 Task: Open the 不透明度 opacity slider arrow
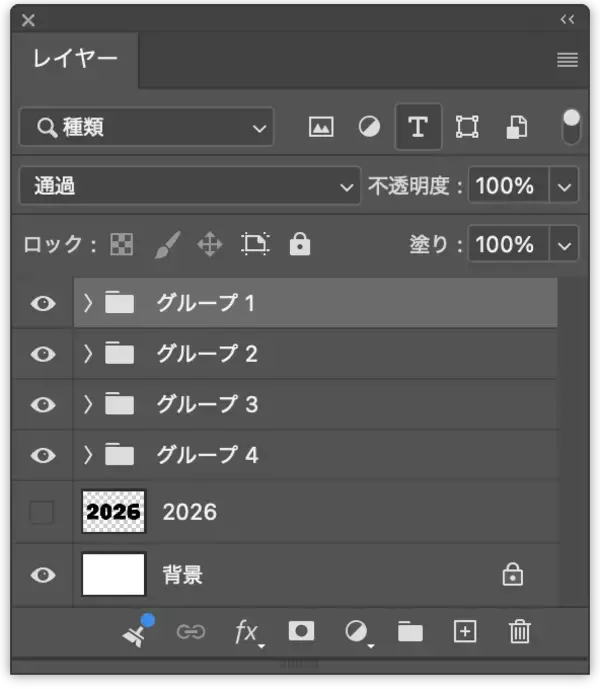pos(564,186)
